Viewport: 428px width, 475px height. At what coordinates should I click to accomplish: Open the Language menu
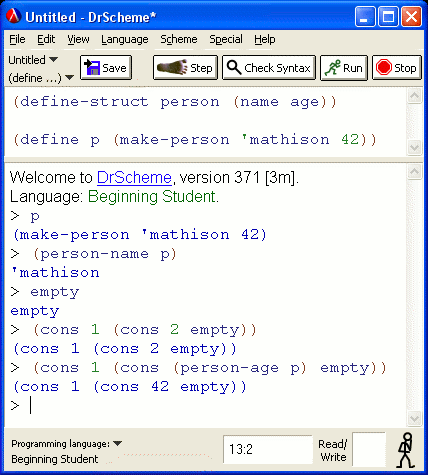pyautogui.click(x=125, y=39)
